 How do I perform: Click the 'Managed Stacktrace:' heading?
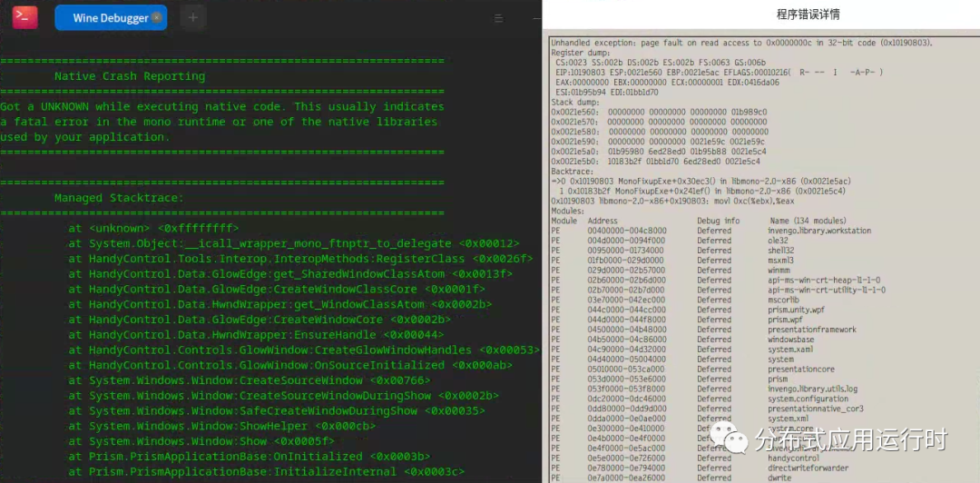point(119,198)
